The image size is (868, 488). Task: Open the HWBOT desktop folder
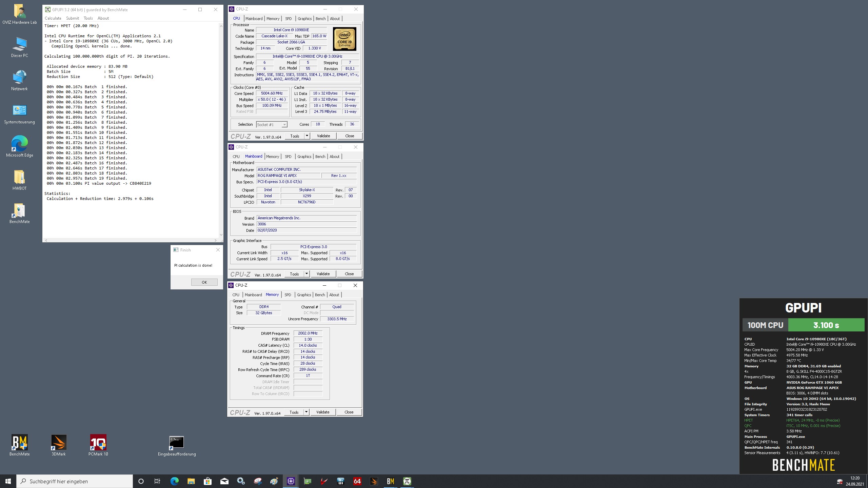[x=19, y=180]
